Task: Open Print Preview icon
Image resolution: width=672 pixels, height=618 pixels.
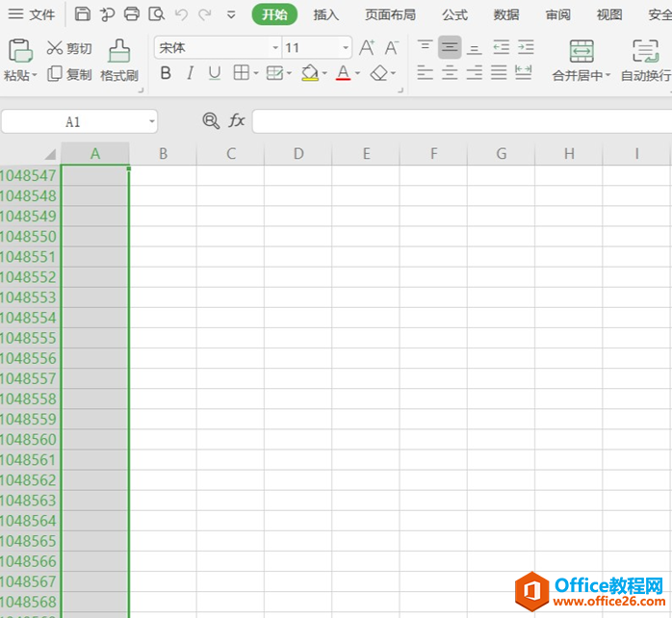Action: [156, 14]
